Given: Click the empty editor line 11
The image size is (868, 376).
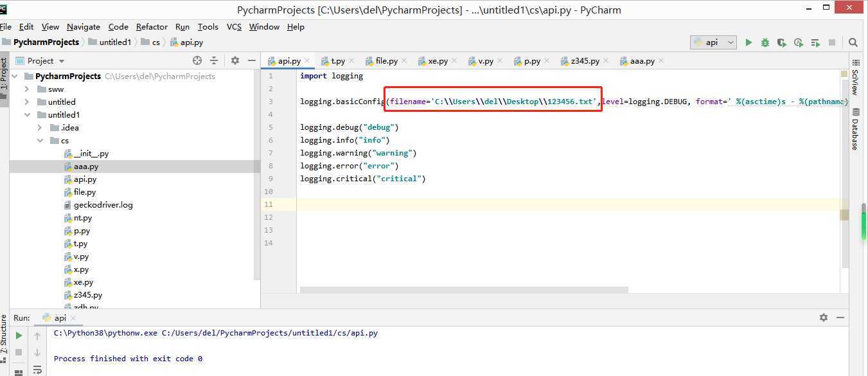Looking at the screenshot, I should tap(569, 204).
